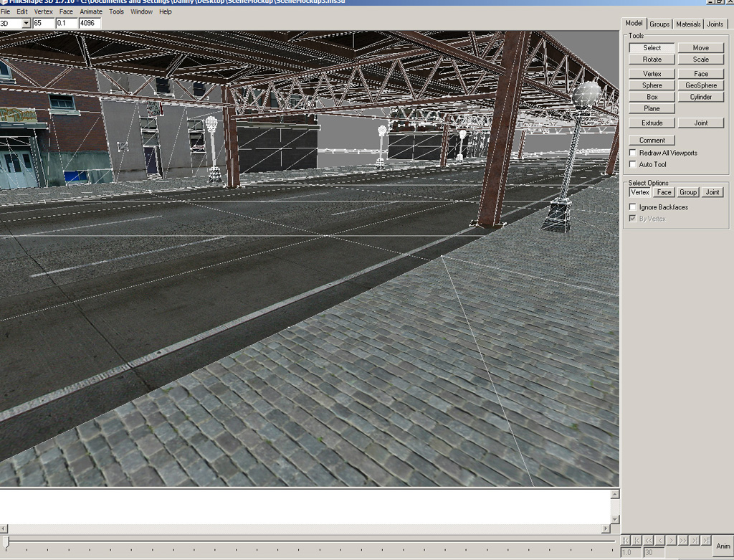Activate the Move tool

[x=701, y=48]
